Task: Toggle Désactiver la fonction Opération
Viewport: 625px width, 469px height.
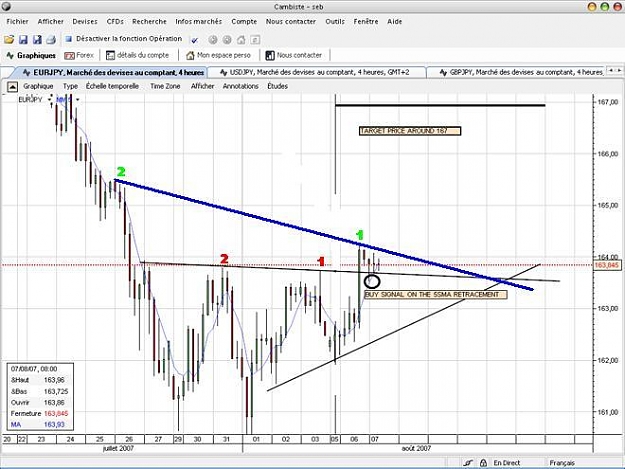Action: tap(124, 39)
